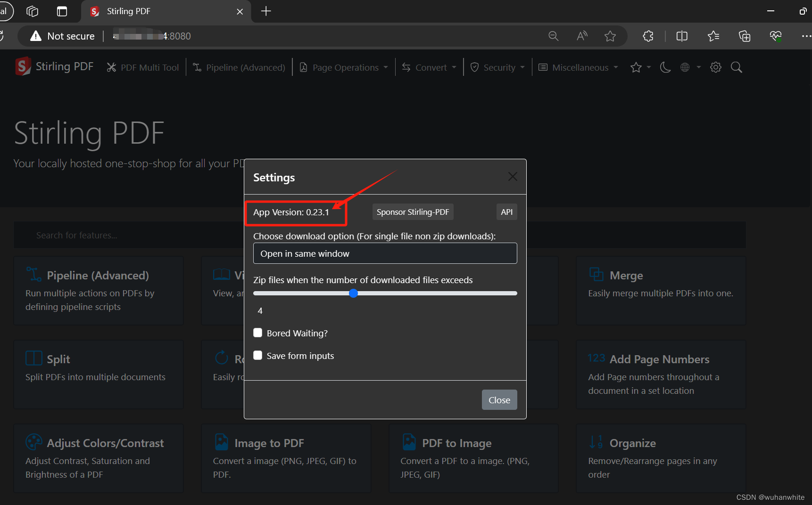Open the favorites star icon in navbar
Screen dimensions: 812x505
(636, 67)
